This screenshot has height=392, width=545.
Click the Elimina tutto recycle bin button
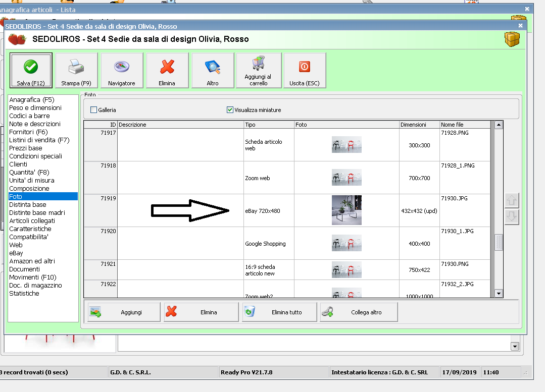point(279,312)
